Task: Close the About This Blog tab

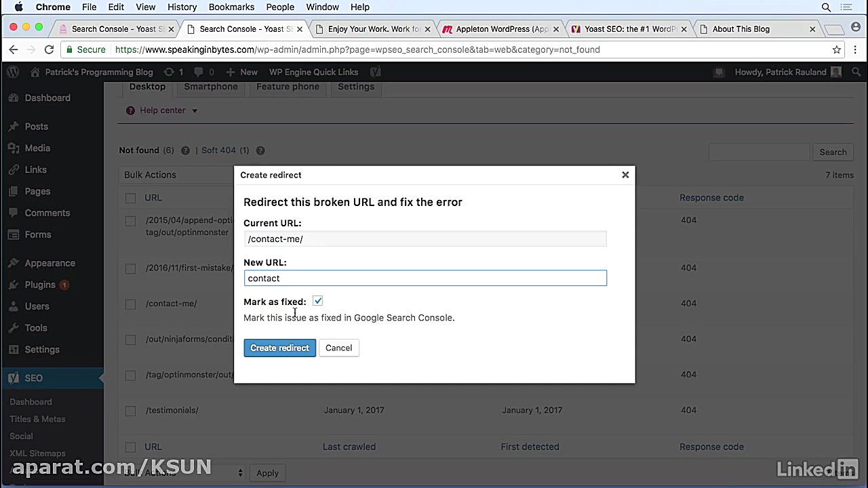Action: 812,29
